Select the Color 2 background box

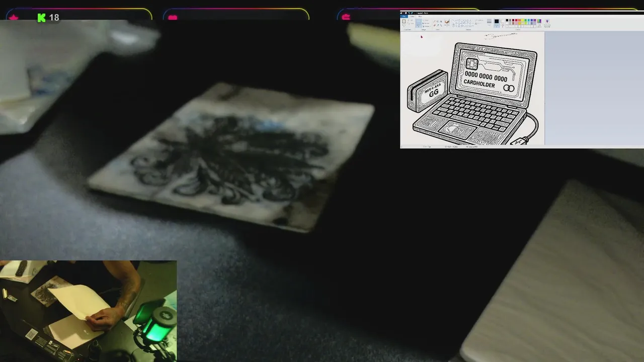point(503,23)
